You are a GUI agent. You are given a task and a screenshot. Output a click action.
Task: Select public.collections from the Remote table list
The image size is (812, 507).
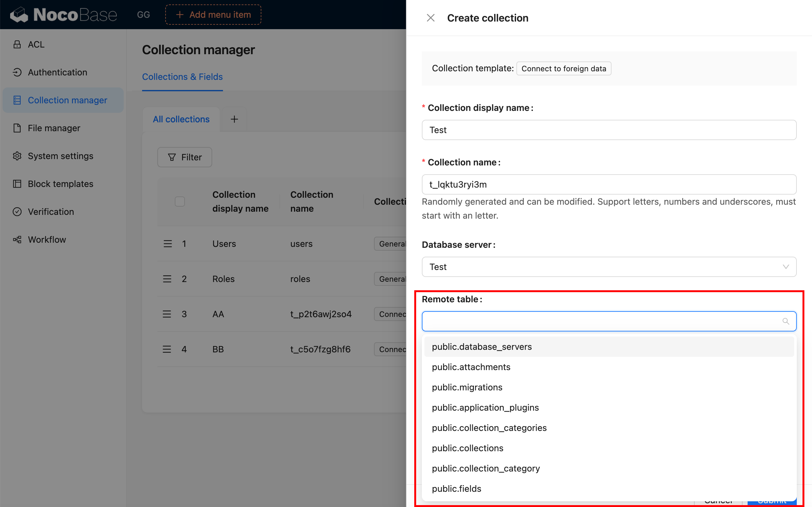click(x=468, y=448)
